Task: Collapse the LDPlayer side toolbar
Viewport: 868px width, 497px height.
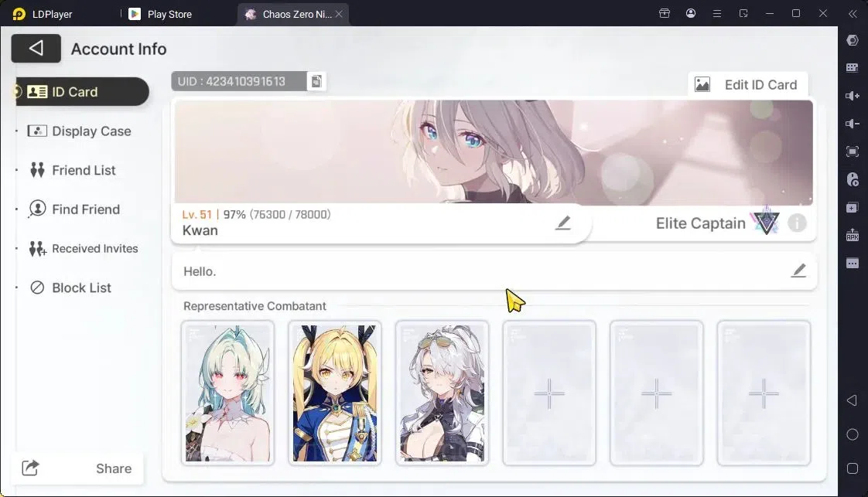Action: pyautogui.click(x=853, y=14)
